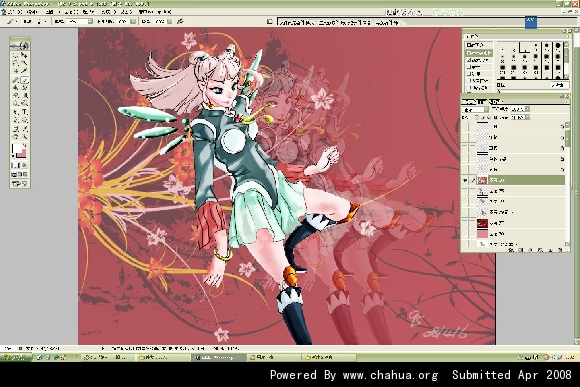Open Flow slider arrow in options bar
Viewport: 580px width, 387px height.
pos(169,21)
